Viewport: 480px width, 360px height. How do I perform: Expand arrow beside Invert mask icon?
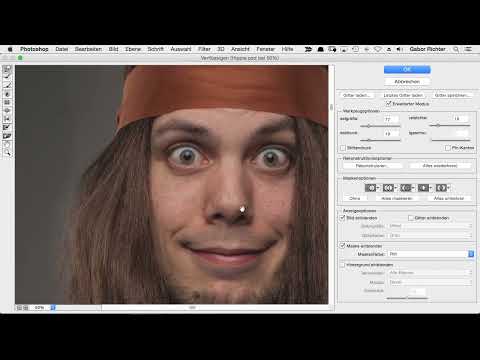[x=448, y=188]
